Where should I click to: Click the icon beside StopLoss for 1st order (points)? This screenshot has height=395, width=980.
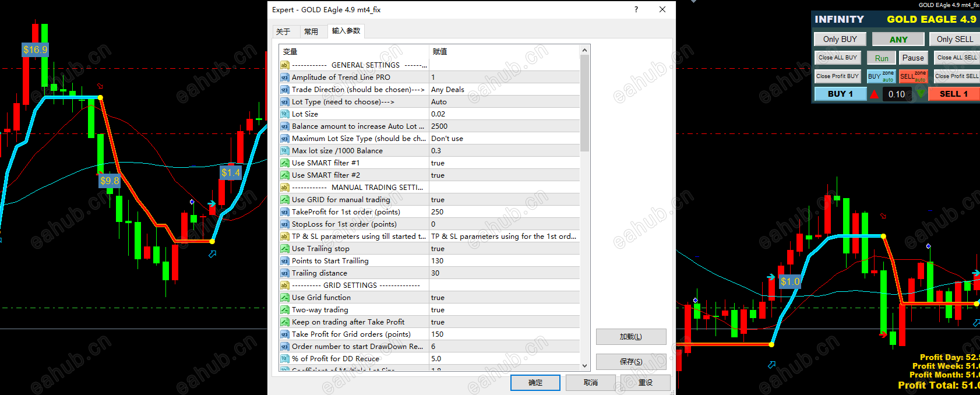click(x=284, y=224)
